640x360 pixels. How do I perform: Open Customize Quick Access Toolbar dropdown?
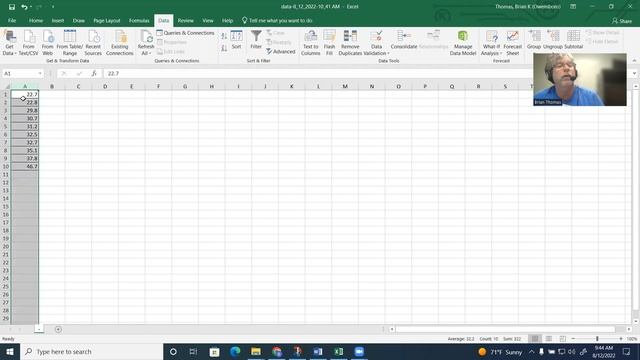53,7
